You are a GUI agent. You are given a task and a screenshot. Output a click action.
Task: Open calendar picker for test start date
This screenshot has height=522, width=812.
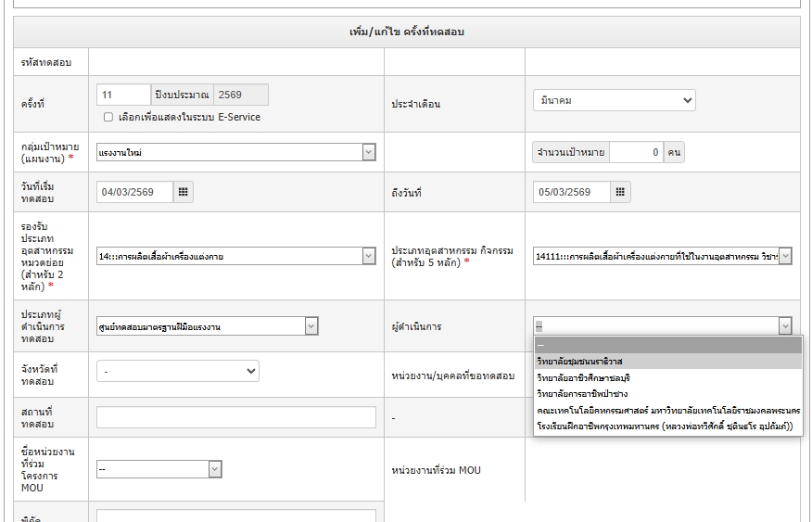coord(184,192)
